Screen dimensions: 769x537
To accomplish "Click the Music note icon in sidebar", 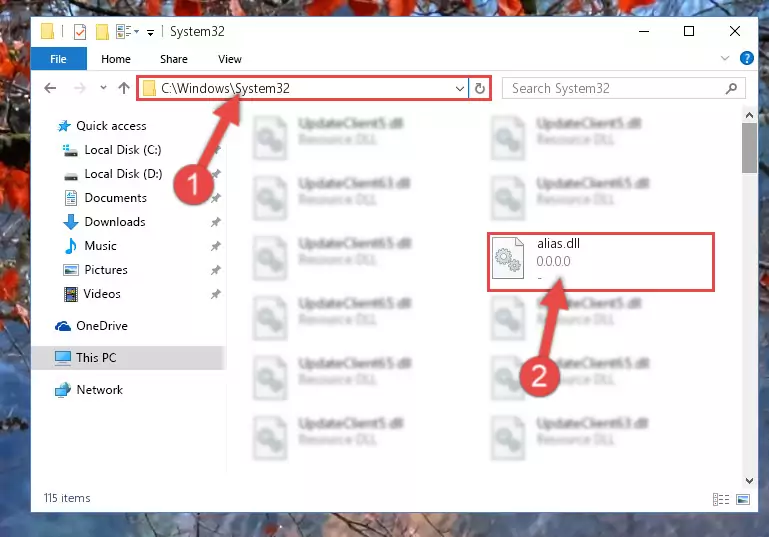I will tap(71, 246).
